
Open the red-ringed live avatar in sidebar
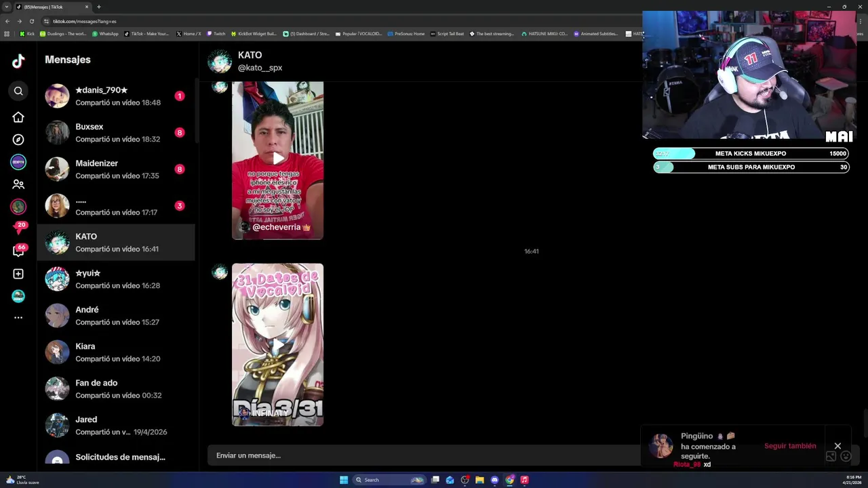[18, 206]
